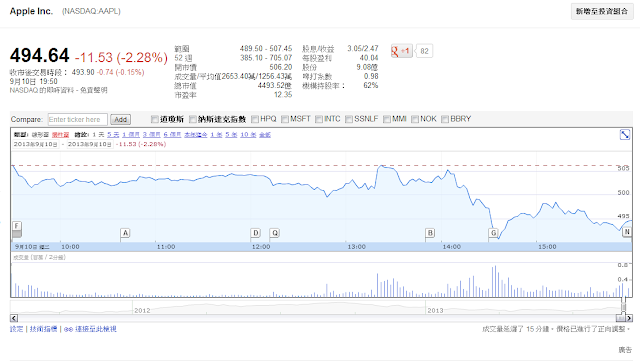Screen dimensions: 640x362
Task: Open news flag F on the chart
Action: [x=17, y=226]
